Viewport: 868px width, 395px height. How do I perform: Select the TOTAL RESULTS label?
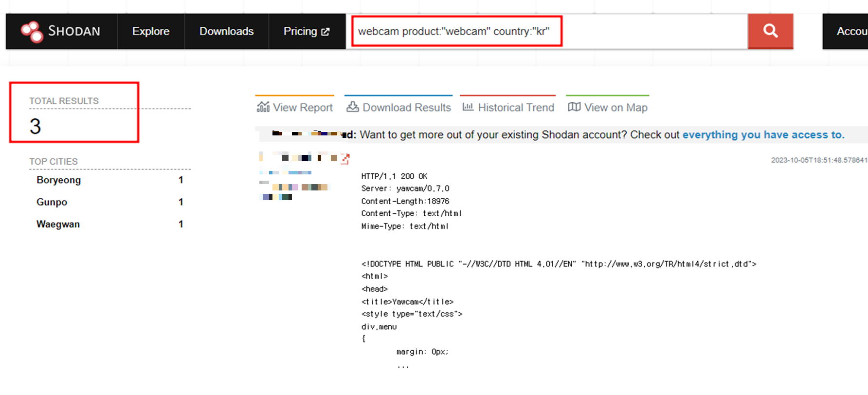pos(64,101)
